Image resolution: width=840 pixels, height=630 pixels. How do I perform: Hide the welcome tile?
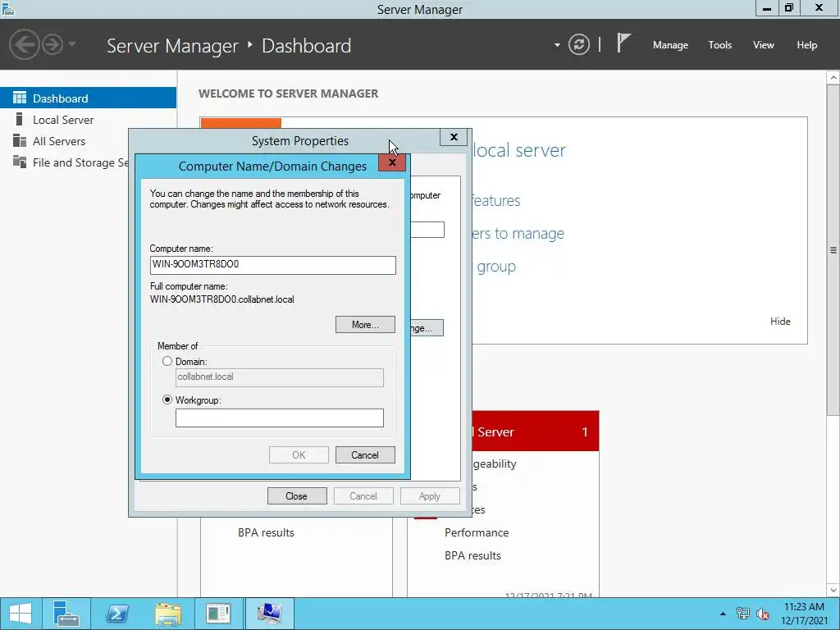click(x=780, y=322)
